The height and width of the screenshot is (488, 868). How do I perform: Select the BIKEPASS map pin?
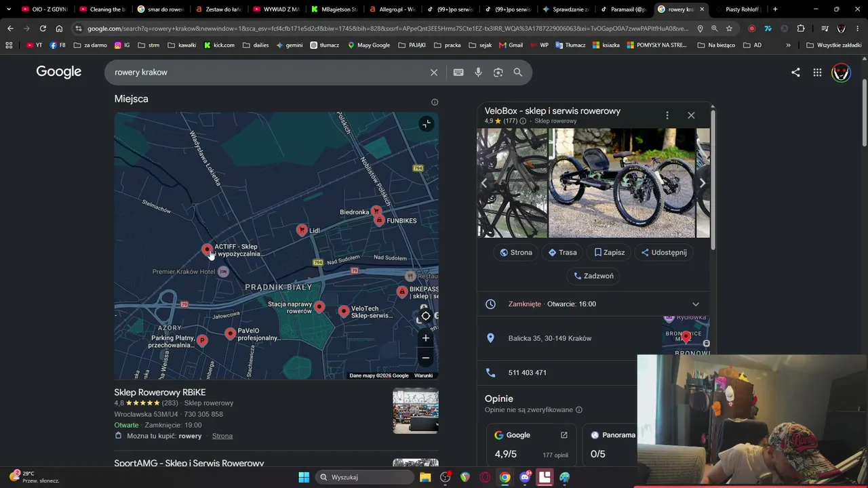402,292
